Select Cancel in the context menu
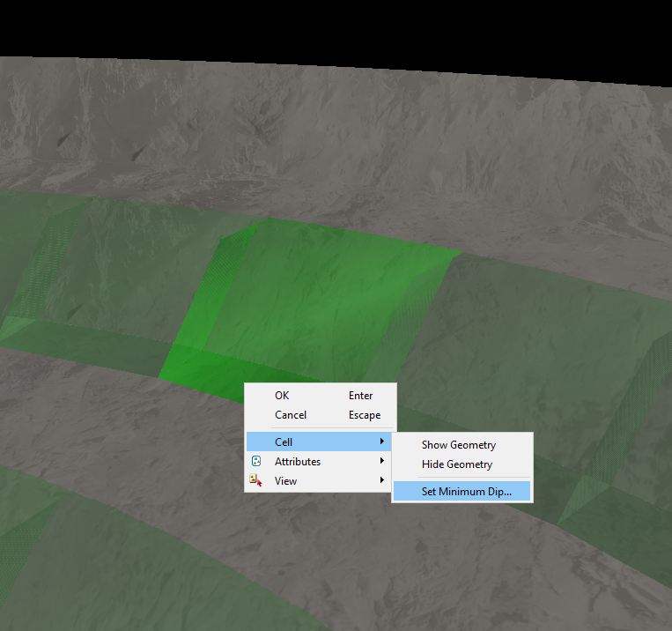Viewport: 672px width, 631px height. [320, 415]
